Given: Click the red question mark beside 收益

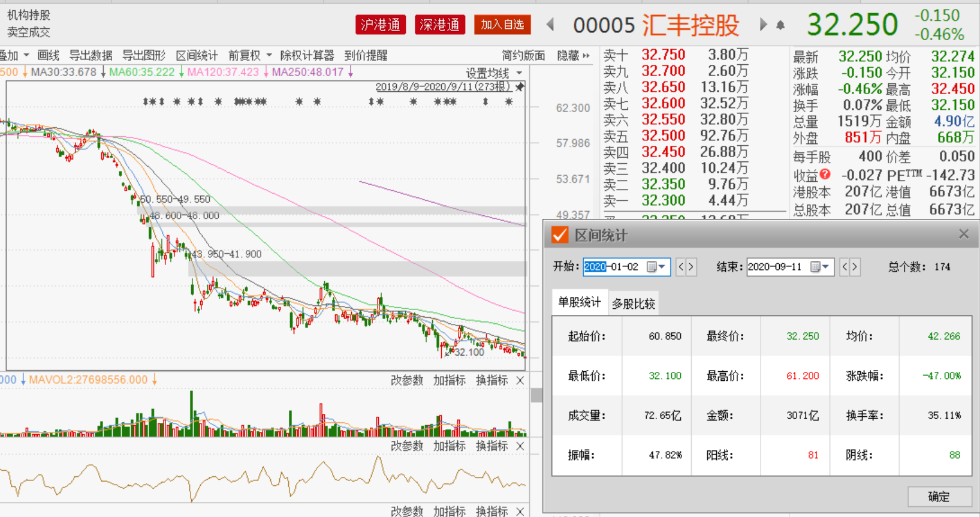Looking at the screenshot, I should point(825,174).
